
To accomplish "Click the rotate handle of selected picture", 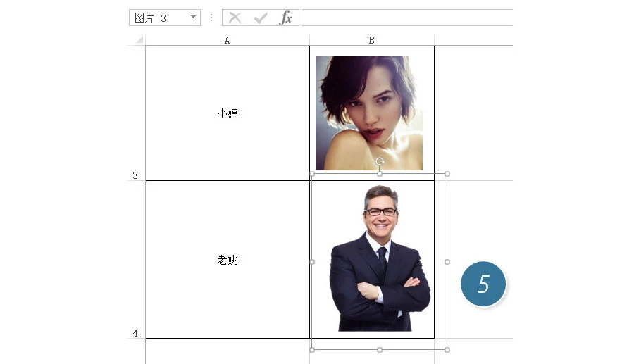I will point(380,162).
